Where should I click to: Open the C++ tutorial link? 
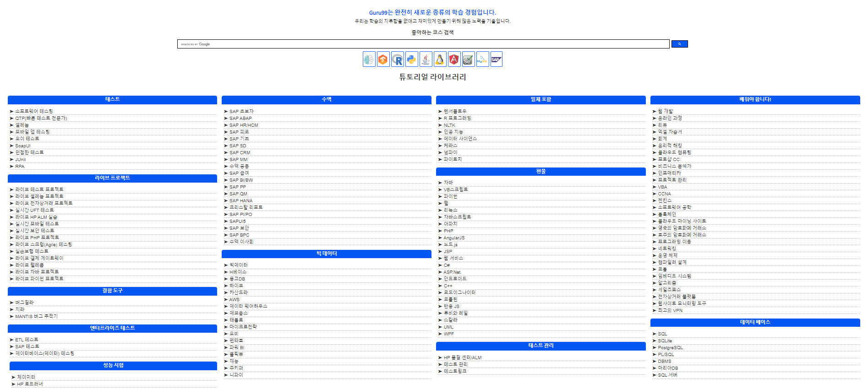point(448,286)
